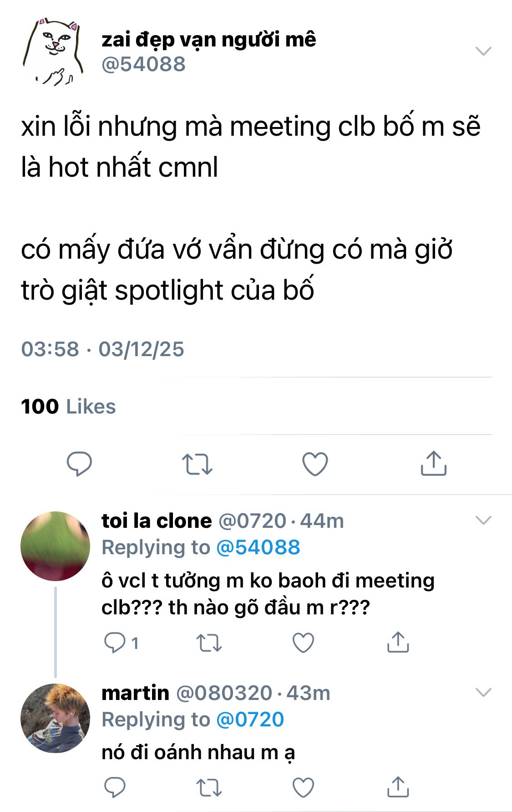The height and width of the screenshot is (812, 512).
Task: Like toi la clone's reply
Action: [x=303, y=643]
